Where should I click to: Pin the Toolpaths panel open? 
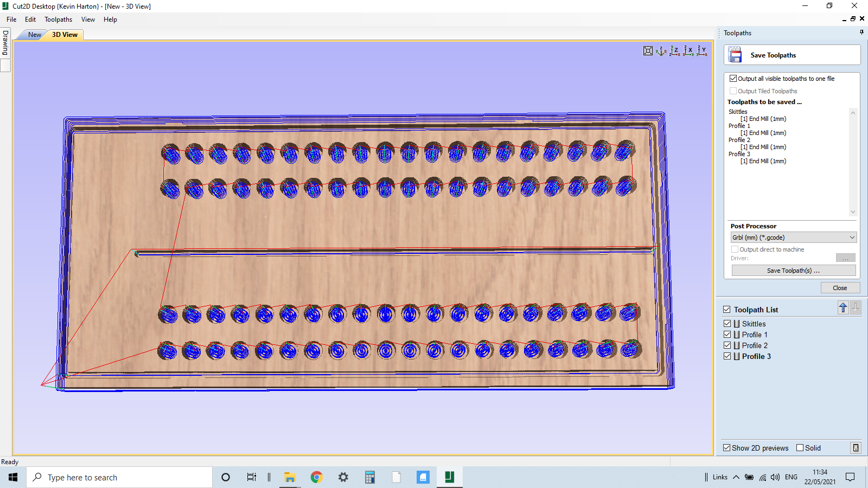861,31
